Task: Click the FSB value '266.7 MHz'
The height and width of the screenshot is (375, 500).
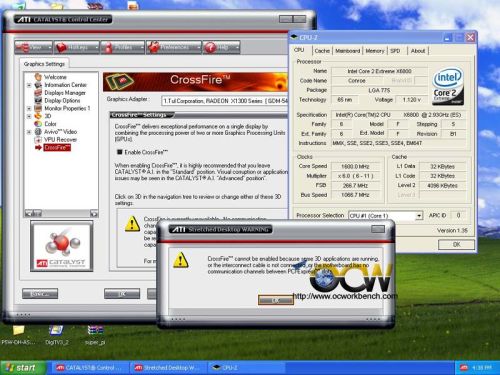Action: click(355, 185)
